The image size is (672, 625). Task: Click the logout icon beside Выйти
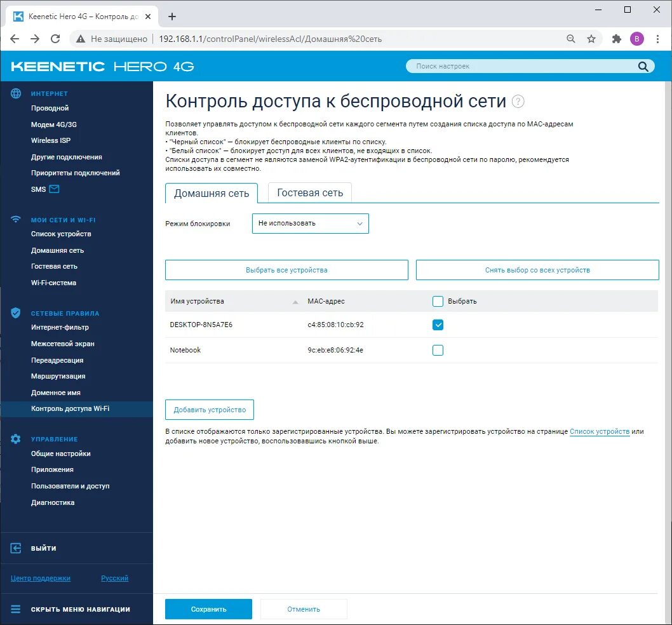(16, 548)
